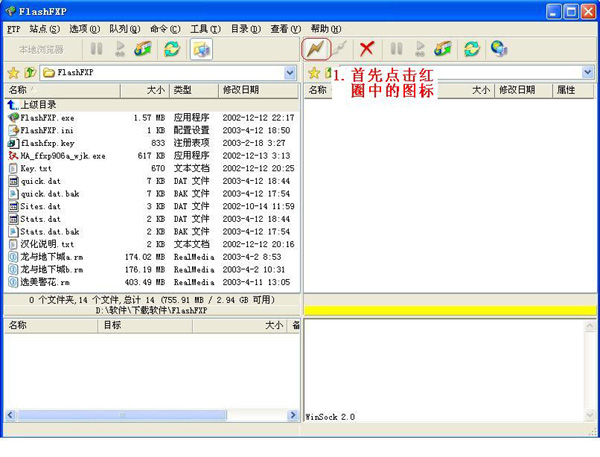Go up a folder via the local up-arrow icon
600x457 pixels.
pos(30,72)
